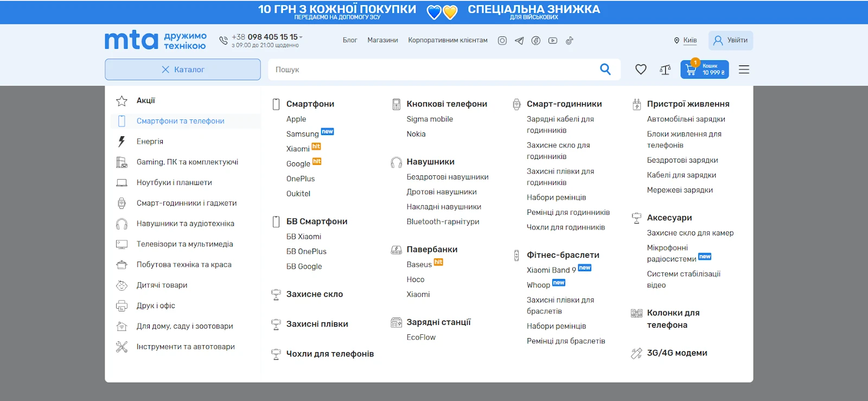Select Для дому, саду і зоотовари category

tap(186, 326)
